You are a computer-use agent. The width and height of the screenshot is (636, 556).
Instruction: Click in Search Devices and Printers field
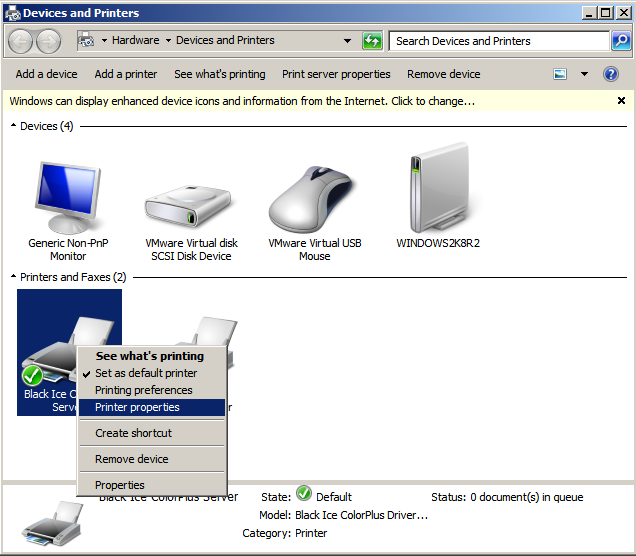click(x=498, y=41)
